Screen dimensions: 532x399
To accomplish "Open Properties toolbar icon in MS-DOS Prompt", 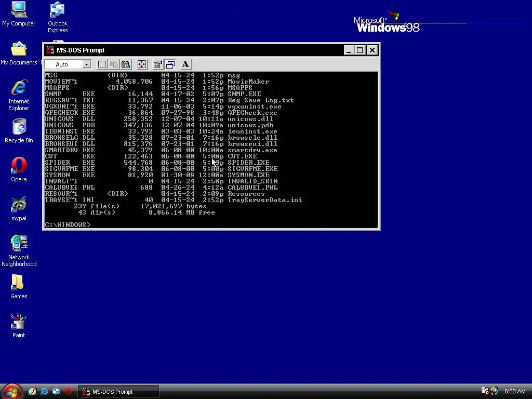I will [157, 64].
